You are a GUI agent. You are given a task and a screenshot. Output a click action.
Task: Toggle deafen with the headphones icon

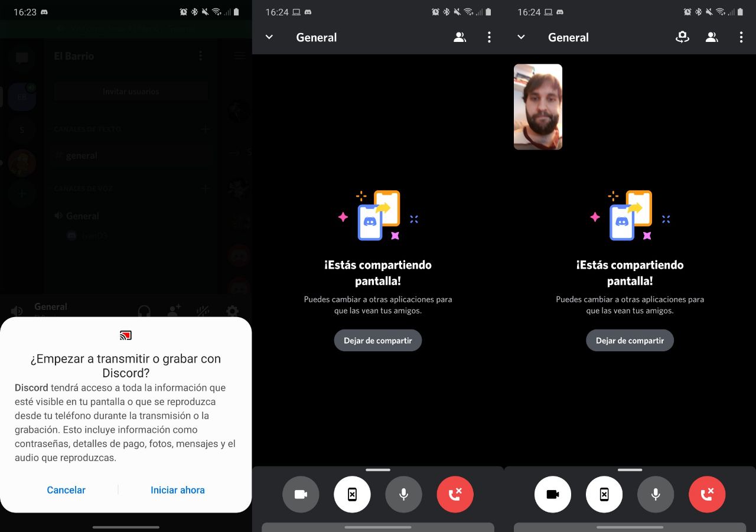click(x=144, y=311)
